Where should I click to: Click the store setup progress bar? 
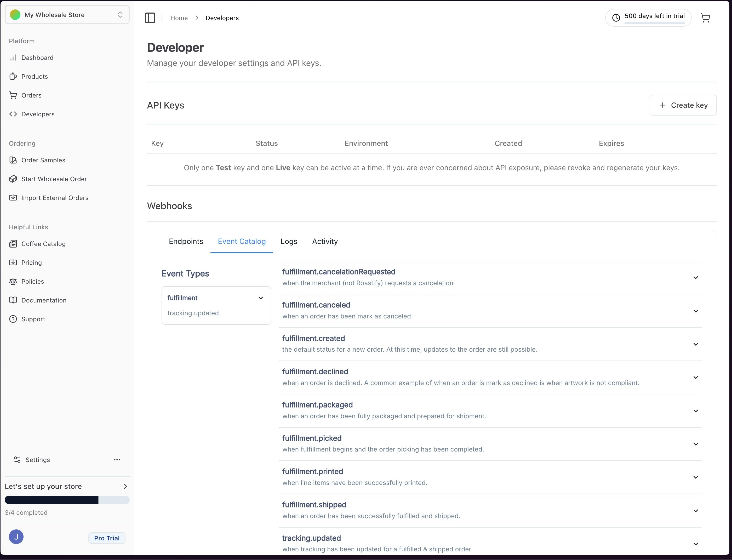pyautogui.click(x=67, y=500)
